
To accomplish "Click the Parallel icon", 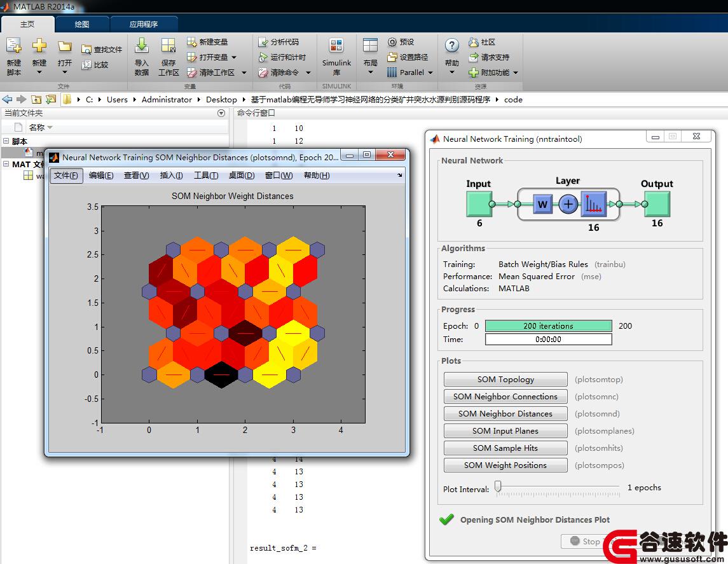I will [392, 72].
